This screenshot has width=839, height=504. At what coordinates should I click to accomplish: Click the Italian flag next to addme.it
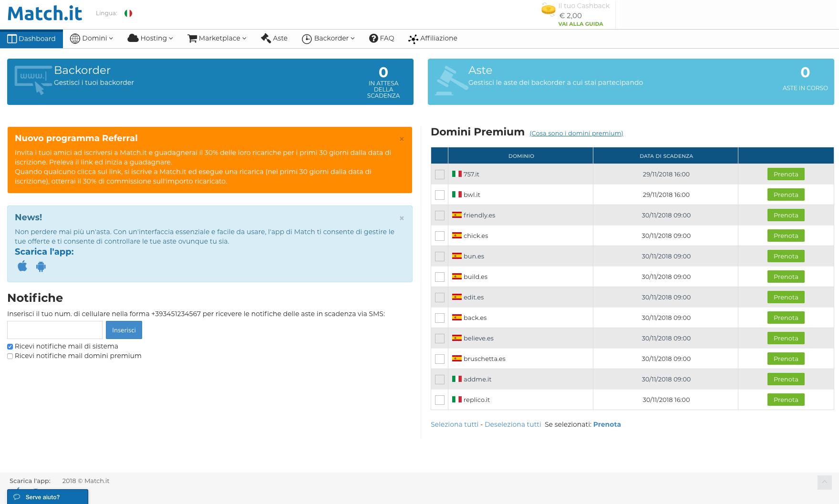457,379
